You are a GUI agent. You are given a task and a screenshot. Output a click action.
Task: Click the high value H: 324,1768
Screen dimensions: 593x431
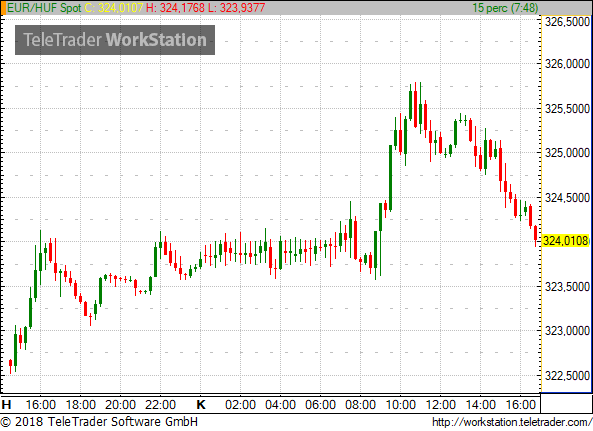click(x=175, y=8)
